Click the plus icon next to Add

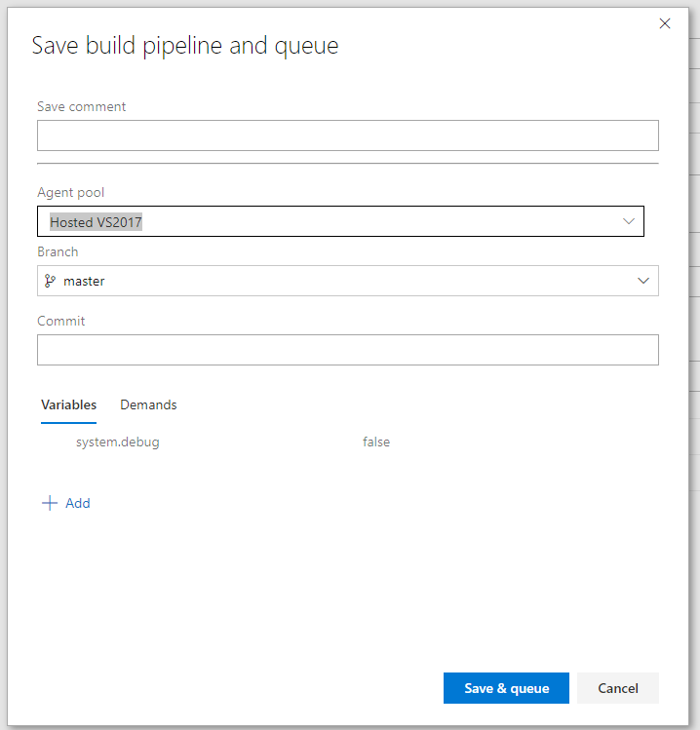point(50,503)
